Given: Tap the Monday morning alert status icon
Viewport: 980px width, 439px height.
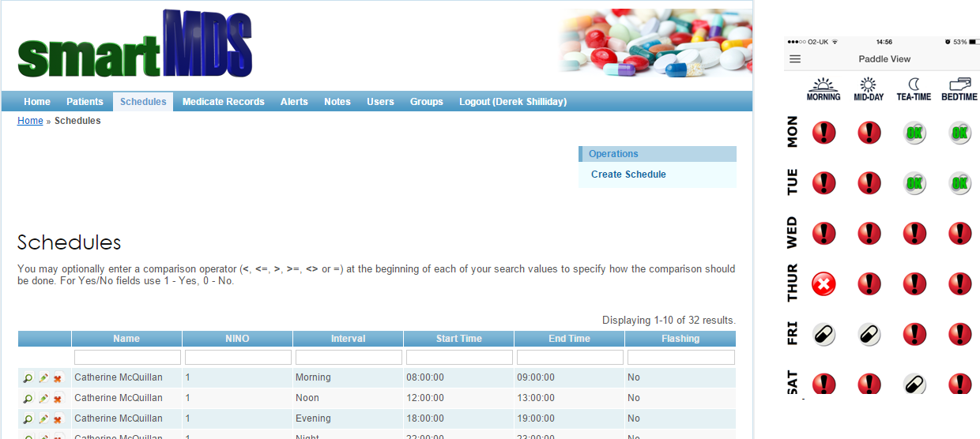Looking at the screenshot, I should tap(824, 133).
